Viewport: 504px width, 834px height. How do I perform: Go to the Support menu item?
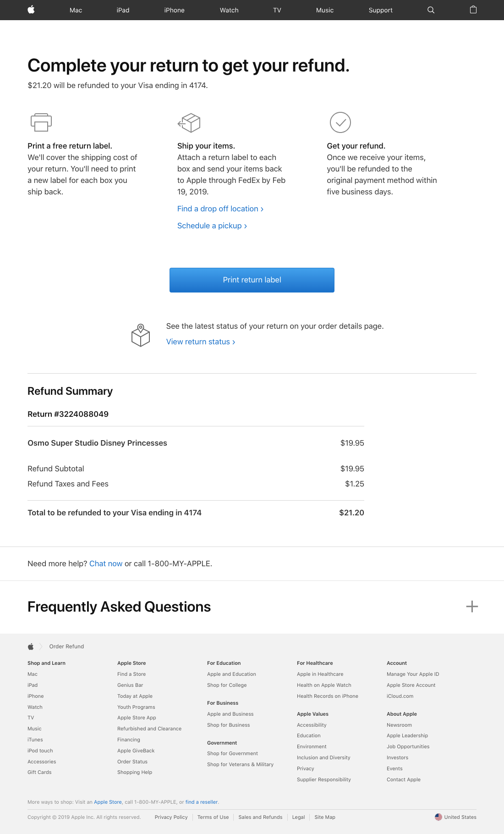click(380, 10)
